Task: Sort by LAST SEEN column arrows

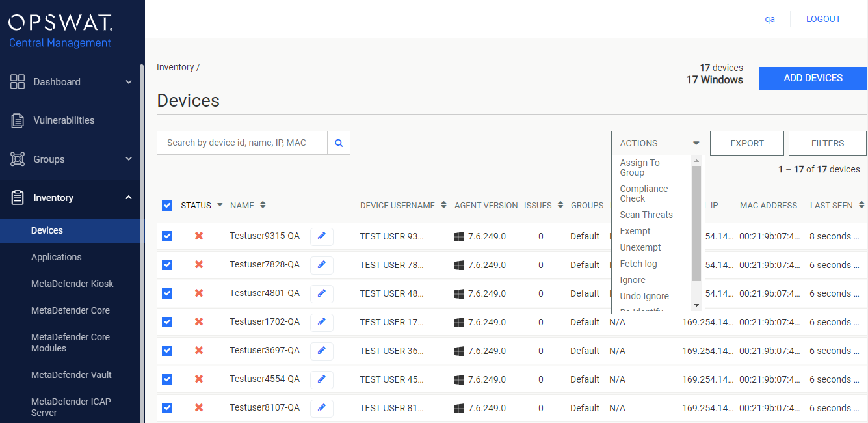Action: click(861, 205)
